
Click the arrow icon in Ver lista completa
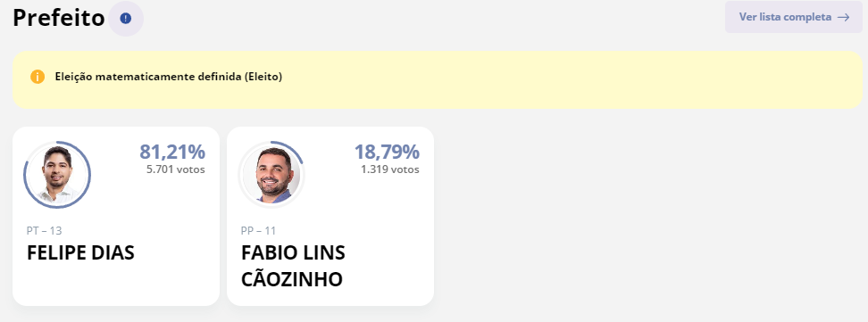click(x=843, y=17)
